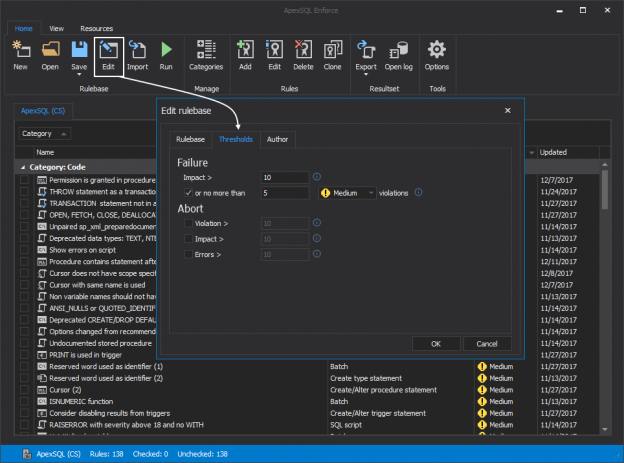624x463 pixels.
Task: Select 'RAISERROR with severity above 18' rule
Action: (126, 425)
